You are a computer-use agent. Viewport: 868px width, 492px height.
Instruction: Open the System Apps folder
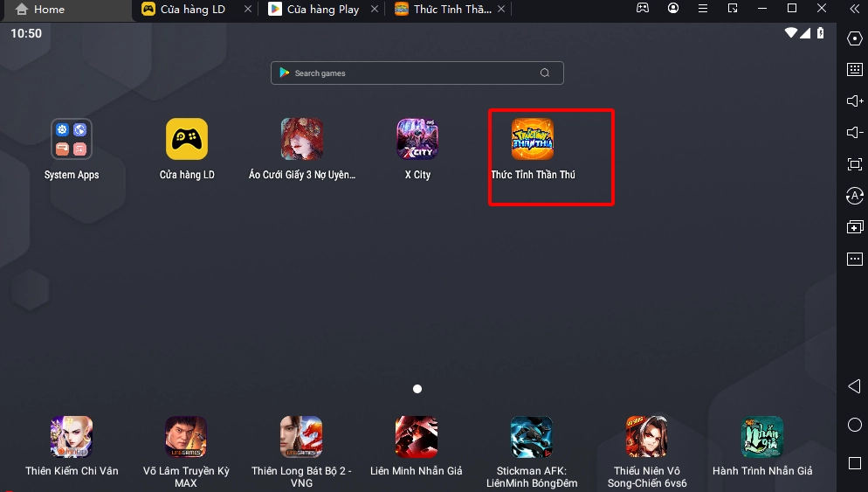click(72, 139)
